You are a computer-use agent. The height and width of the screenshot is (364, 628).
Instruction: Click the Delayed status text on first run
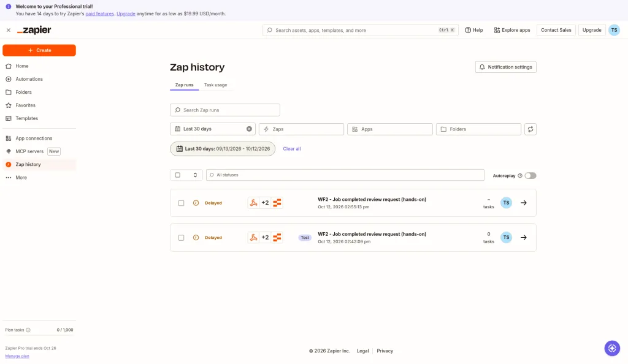(213, 203)
